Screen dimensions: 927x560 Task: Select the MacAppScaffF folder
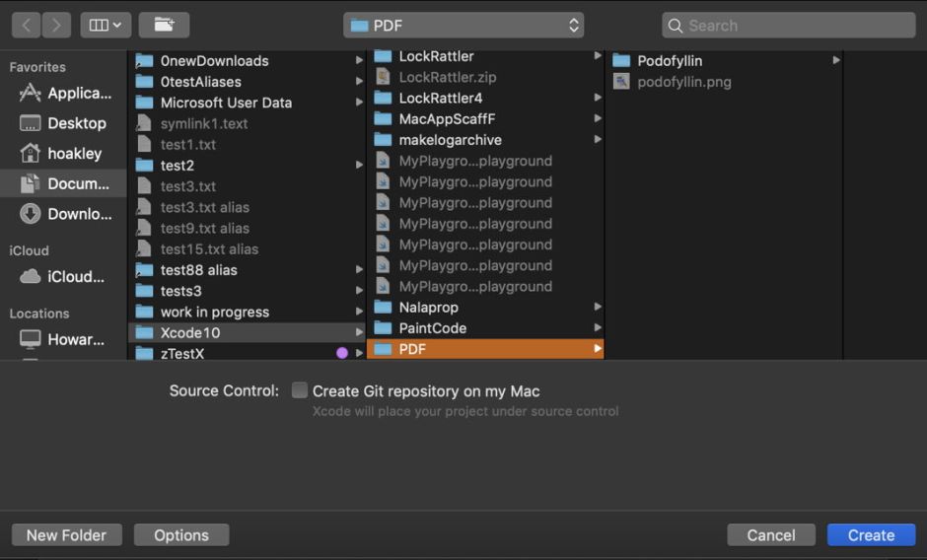point(485,119)
